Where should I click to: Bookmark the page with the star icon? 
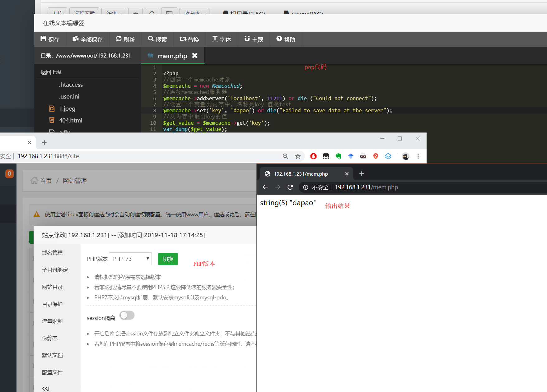point(298,156)
